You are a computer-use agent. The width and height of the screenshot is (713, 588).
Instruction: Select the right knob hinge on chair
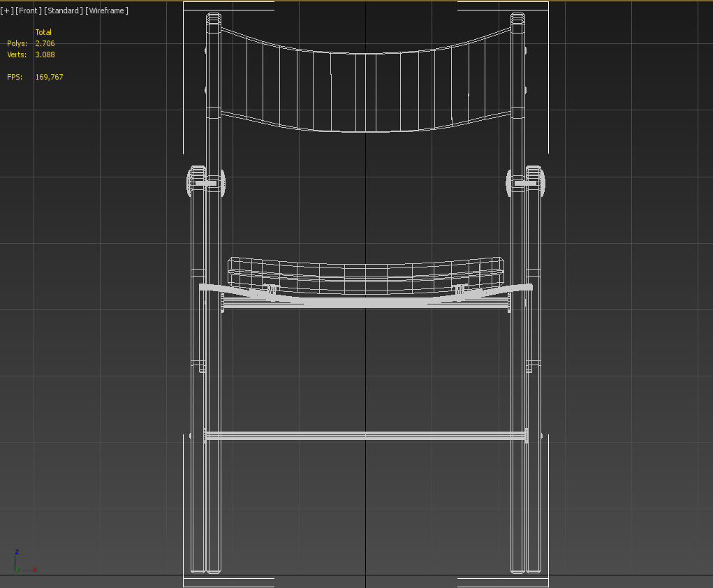pos(526,182)
